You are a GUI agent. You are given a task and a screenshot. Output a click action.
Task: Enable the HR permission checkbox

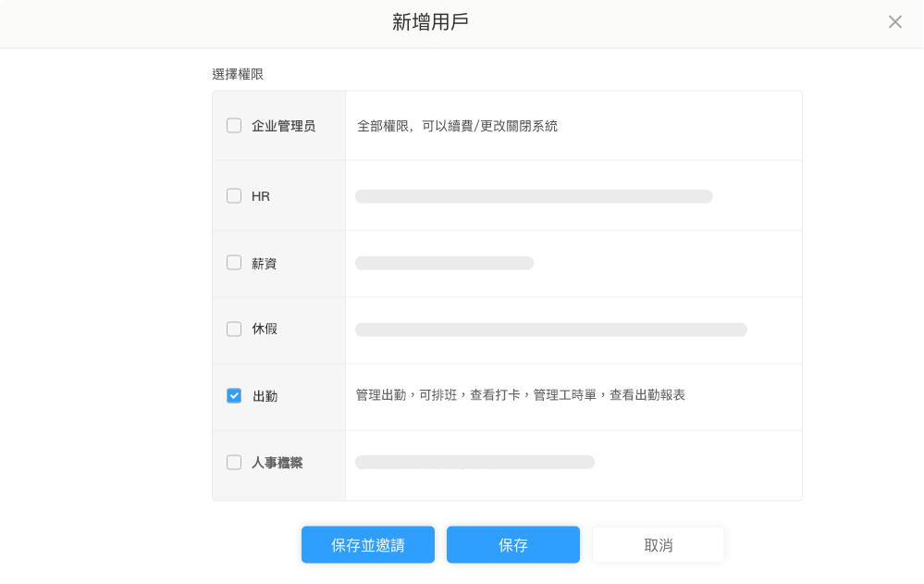point(234,196)
